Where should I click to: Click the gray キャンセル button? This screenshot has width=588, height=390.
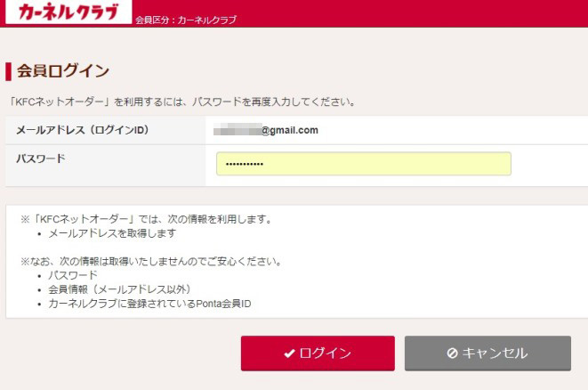point(487,353)
